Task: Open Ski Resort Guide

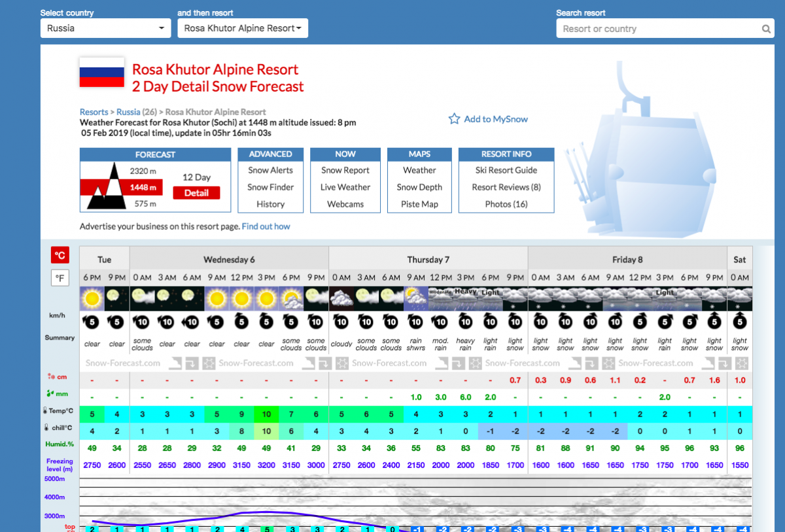Action: pyautogui.click(x=506, y=170)
